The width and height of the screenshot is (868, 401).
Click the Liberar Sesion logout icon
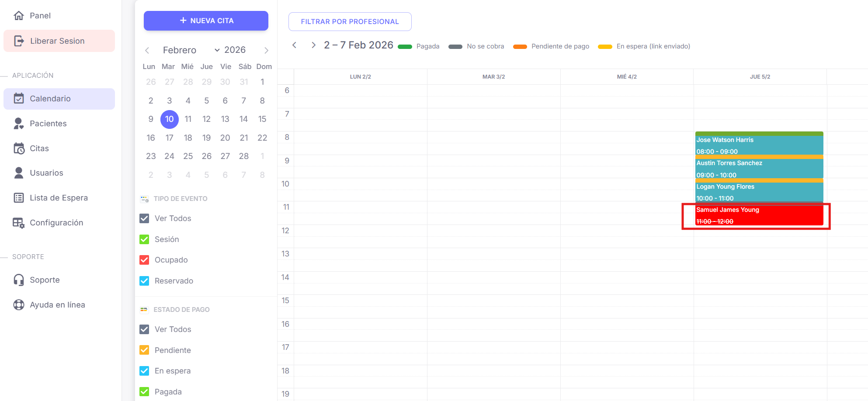click(x=19, y=41)
